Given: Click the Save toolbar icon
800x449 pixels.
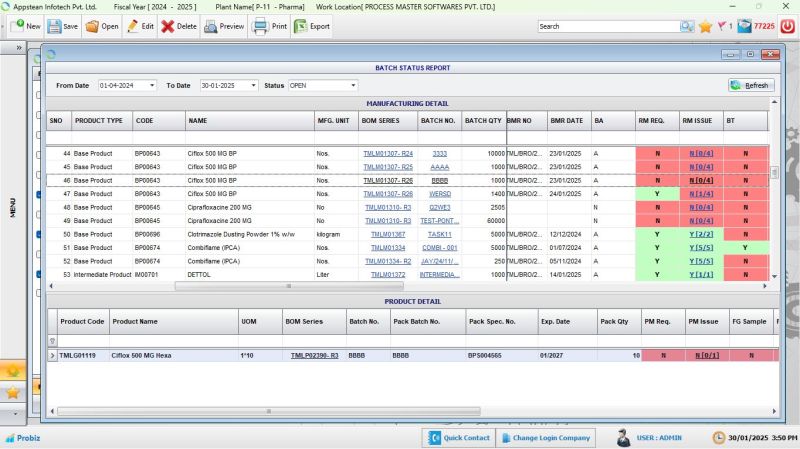Looking at the screenshot, I should 55,26.
